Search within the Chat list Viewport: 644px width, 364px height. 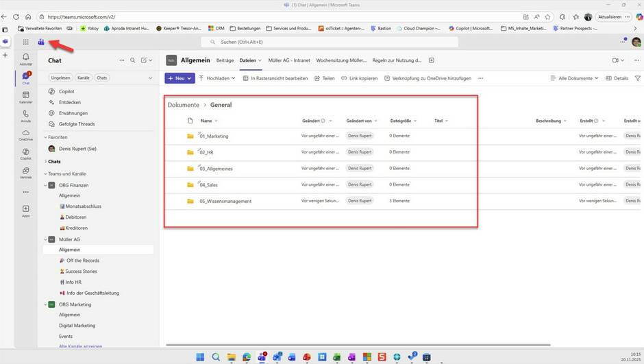(133, 60)
